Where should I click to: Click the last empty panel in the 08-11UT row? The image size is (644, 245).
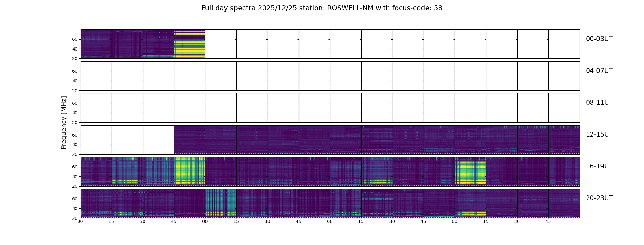[564, 108]
